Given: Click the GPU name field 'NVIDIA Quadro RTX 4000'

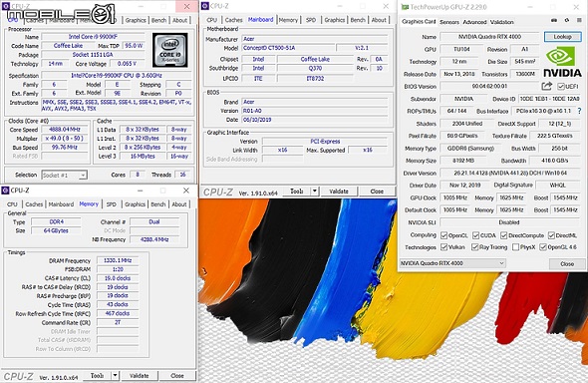Looking at the screenshot, I should click(x=489, y=37).
